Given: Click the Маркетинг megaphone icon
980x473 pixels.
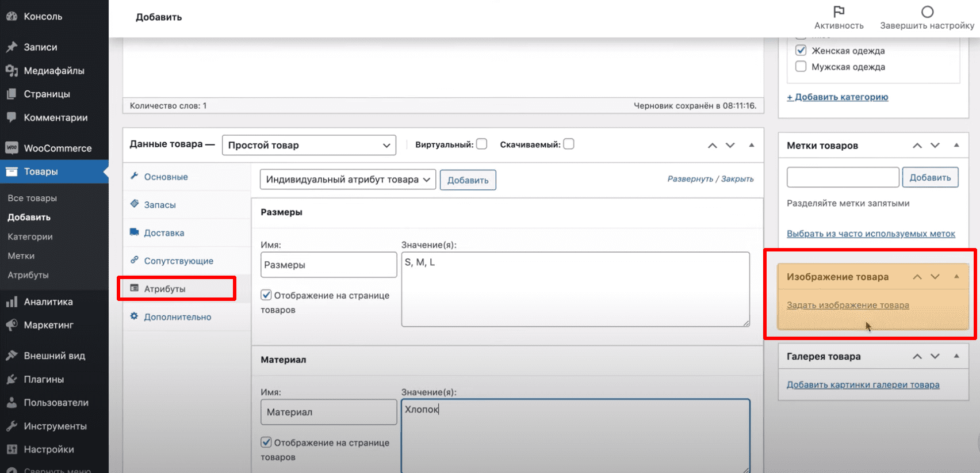Looking at the screenshot, I should (x=12, y=325).
